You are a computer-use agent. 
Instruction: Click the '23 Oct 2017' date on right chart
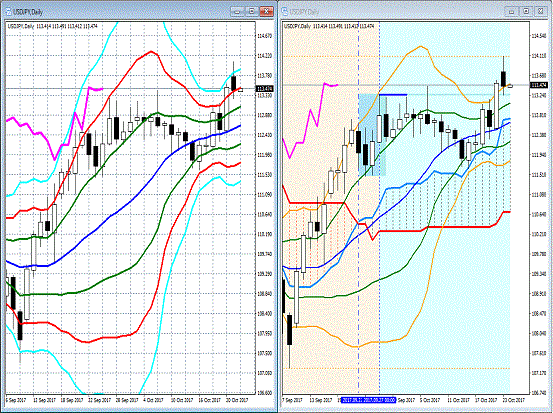pyautogui.click(x=514, y=400)
